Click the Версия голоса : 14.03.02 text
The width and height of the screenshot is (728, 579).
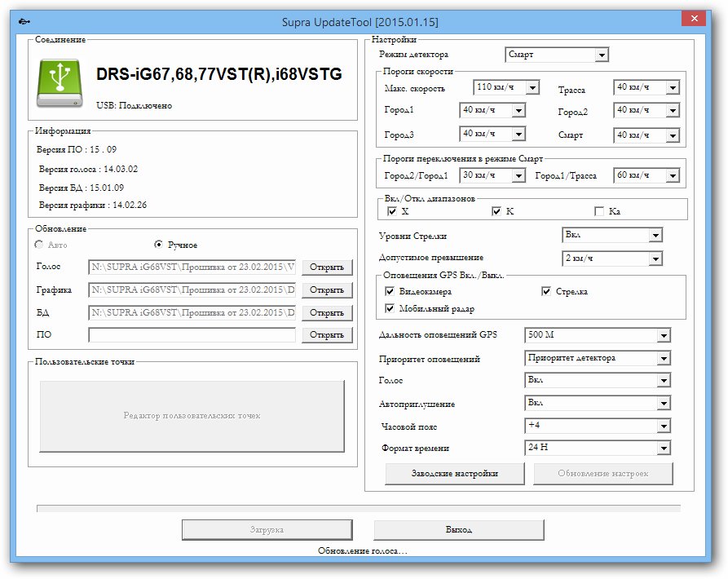point(88,169)
